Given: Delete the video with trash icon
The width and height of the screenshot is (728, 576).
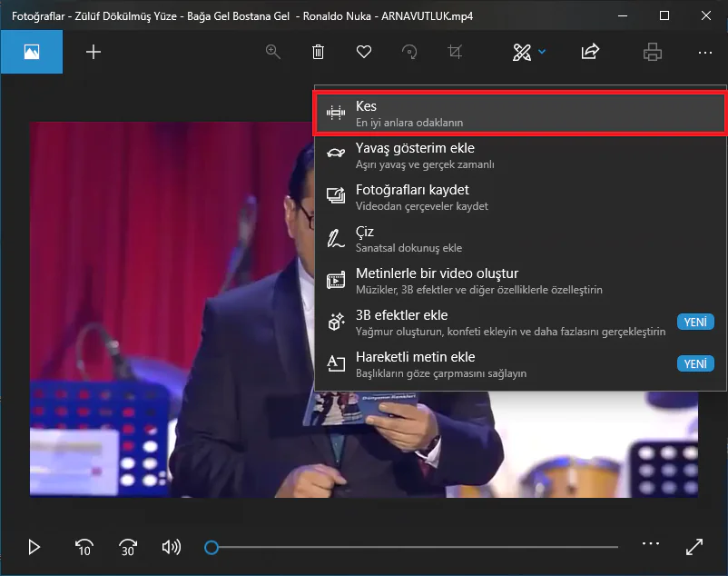Looking at the screenshot, I should (x=318, y=52).
